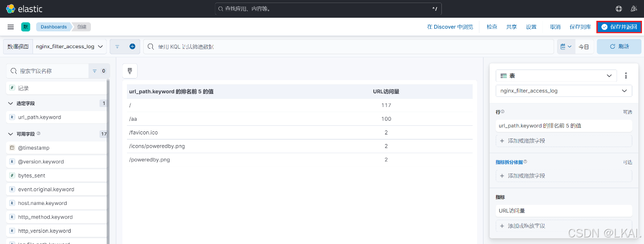Select the 今日 date range

pos(584,47)
